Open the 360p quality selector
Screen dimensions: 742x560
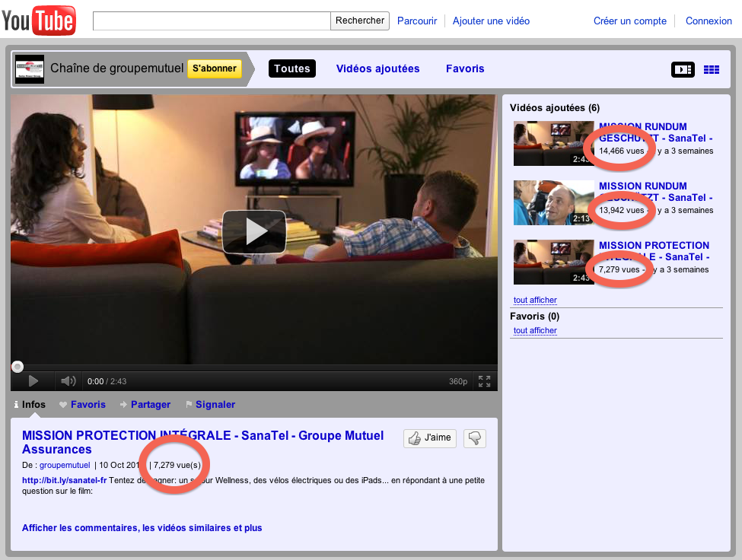[457, 381]
